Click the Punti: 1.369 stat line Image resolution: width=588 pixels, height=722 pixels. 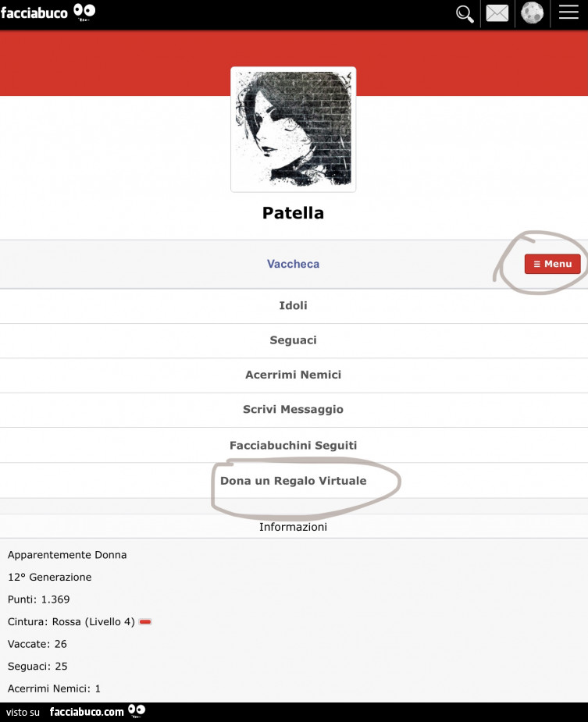[39, 599]
